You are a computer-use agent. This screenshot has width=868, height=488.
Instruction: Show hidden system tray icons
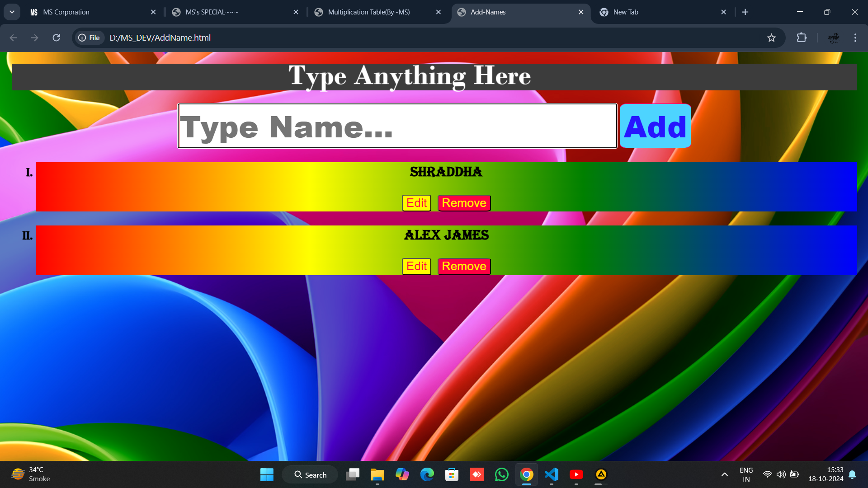coord(724,474)
